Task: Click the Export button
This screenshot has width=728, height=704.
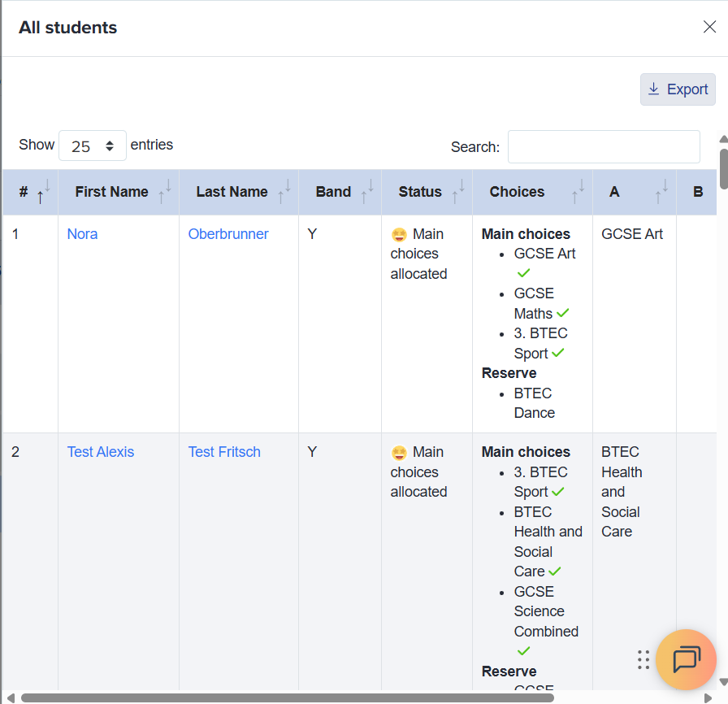Action: pos(678,89)
